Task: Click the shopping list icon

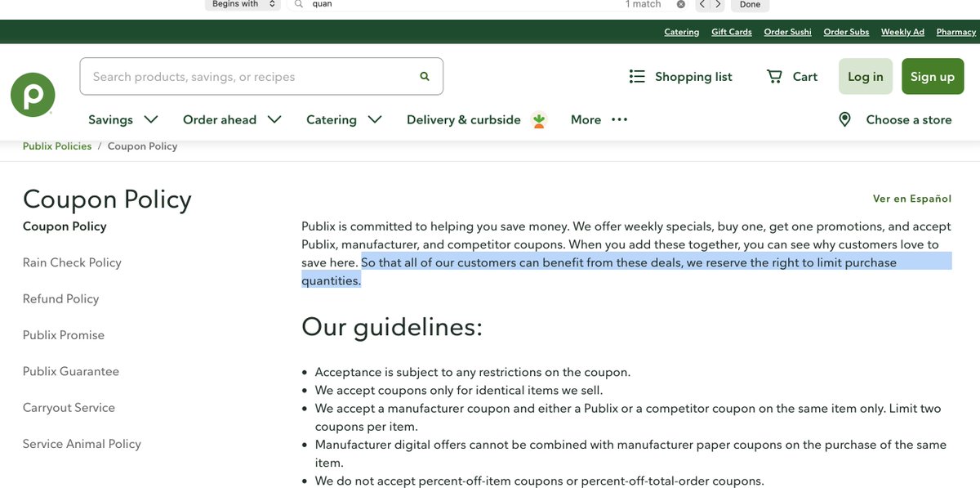Action: coord(637,76)
